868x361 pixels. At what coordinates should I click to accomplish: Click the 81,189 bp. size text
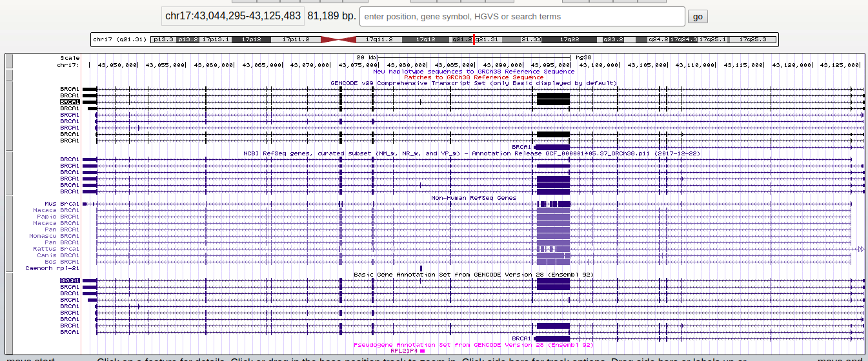(332, 16)
